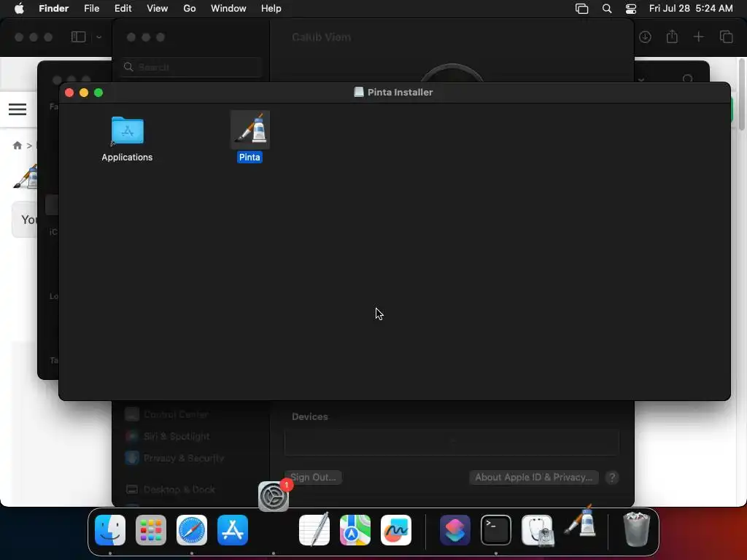Open Stage Manager menu bar icon
Viewport: 747px width, 560px height.
pos(581,9)
